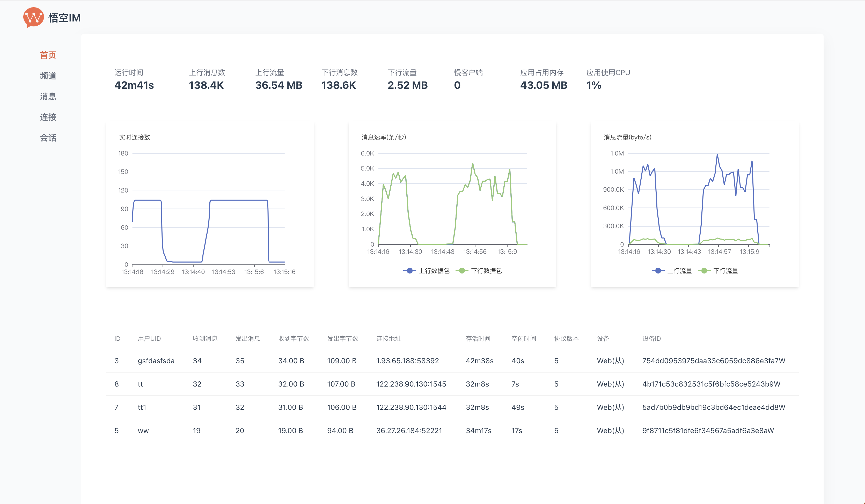Viewport: 865px width, 504px height.
Task: Click the WuKongIM orange chat-bubble logo
Action: click(33, 17)
